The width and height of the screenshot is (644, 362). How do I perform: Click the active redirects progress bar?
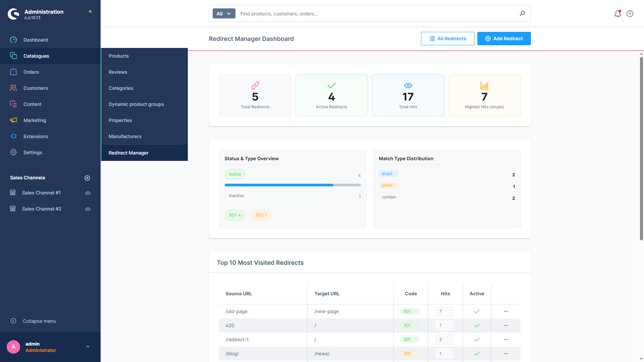pyautogui.click(x=292, y=185)
